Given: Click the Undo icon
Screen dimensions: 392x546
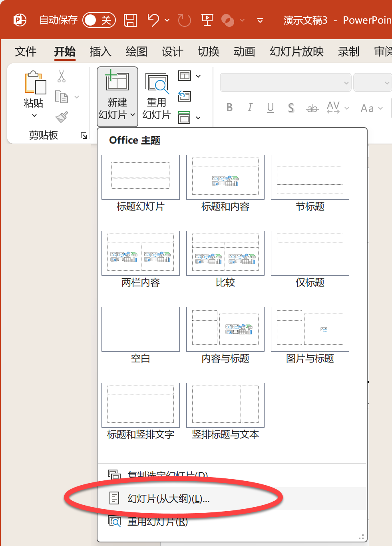Looking at the screenshot, I should [153, 20].
